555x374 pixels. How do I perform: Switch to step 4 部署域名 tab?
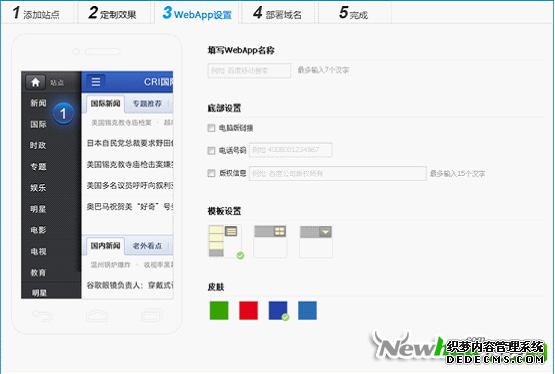pyautogui.click(x=278, y=13)
